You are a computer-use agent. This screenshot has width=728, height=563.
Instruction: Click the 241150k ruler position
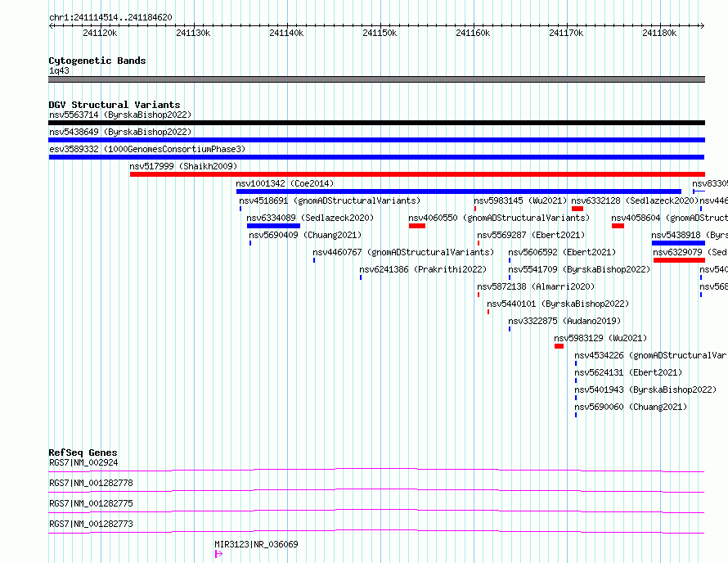coord(380,33)
